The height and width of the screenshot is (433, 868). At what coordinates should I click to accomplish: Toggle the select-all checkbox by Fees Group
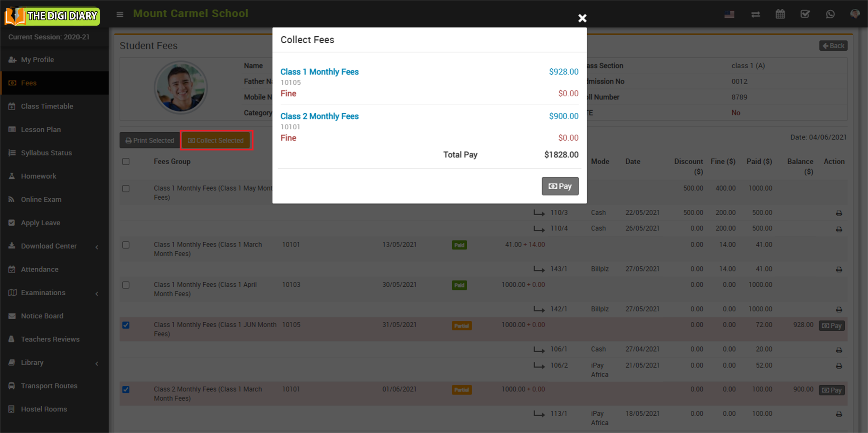click(126, 162)
